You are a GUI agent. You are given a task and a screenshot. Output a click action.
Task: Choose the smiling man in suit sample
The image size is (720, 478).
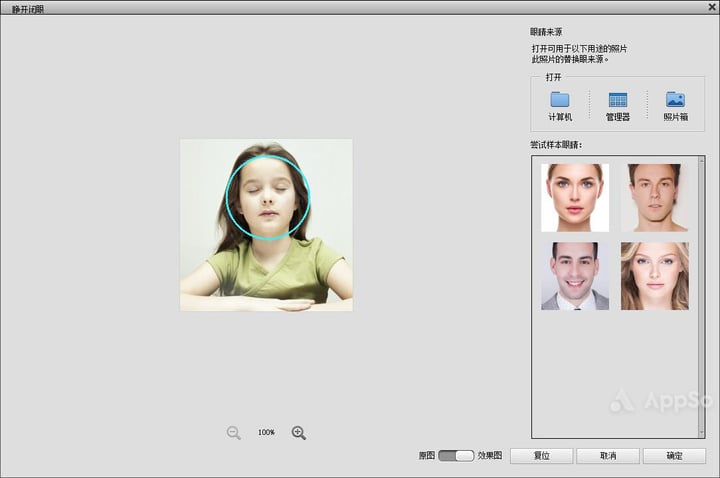pos(575,276)
